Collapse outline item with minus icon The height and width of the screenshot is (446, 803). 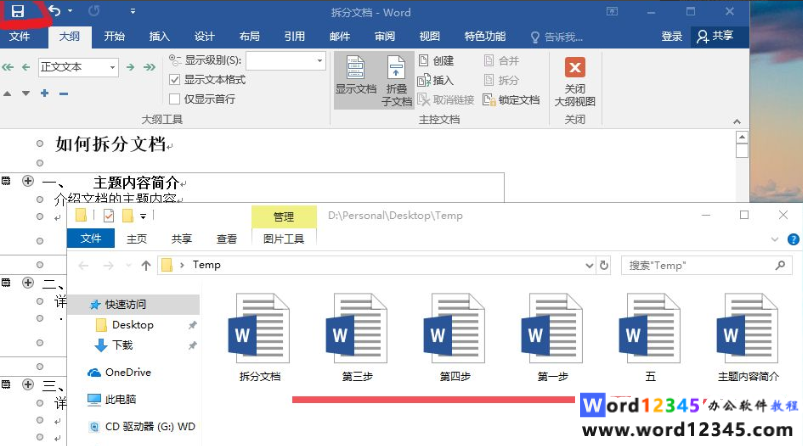tap(64, 93)
